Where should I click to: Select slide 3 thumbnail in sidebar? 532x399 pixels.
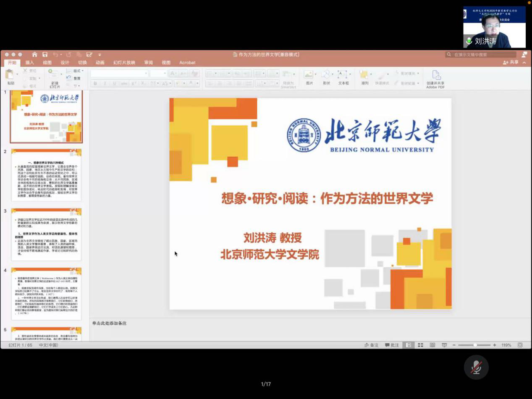(46, 234)
